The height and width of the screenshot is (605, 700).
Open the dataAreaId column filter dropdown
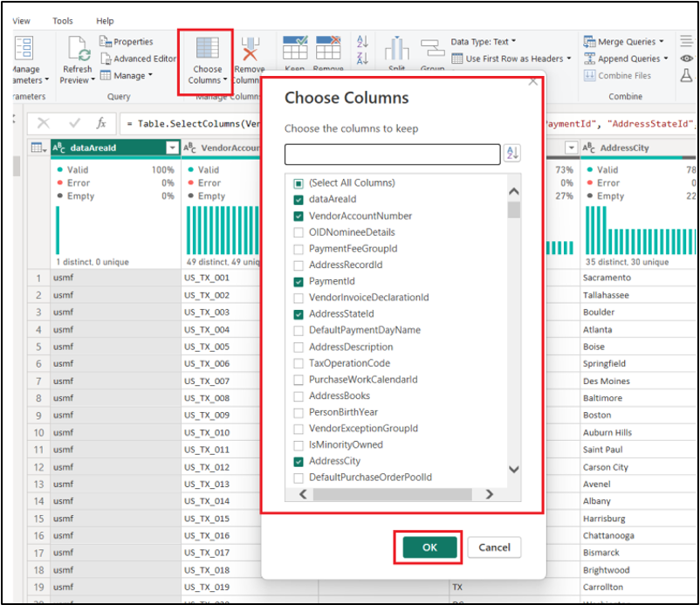click(172, 148)
